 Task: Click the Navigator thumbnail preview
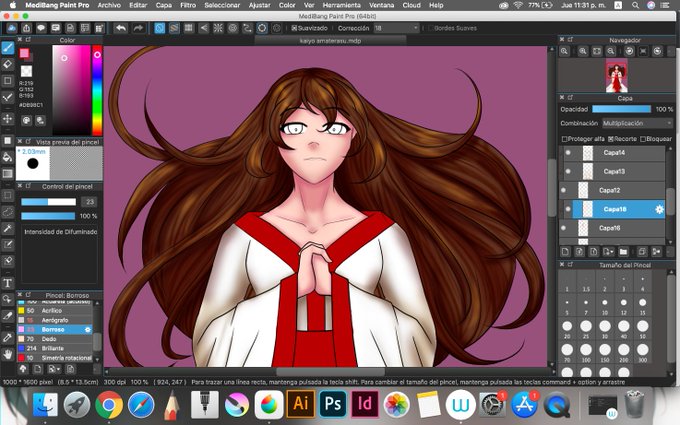coord(616,75)
